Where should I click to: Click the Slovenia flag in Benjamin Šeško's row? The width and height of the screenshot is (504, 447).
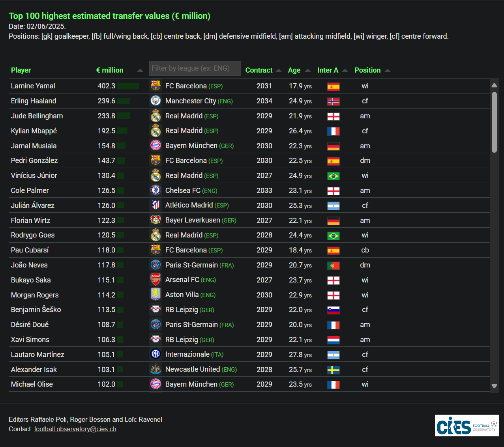click(x=334, y=310)
